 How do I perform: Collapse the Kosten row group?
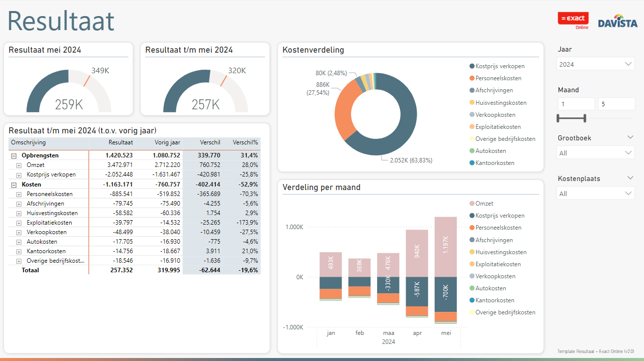point(14,185)
